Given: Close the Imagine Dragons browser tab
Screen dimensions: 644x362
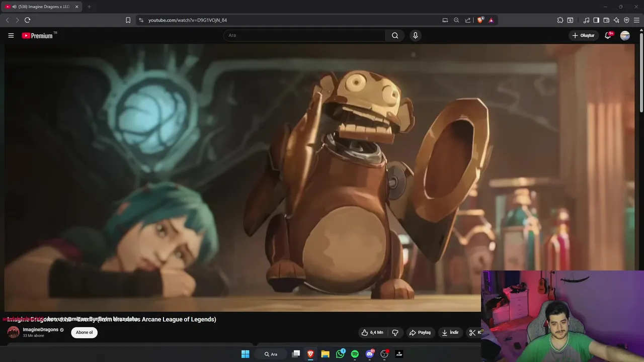Looking at the screenshot, I should coord(77,7).
